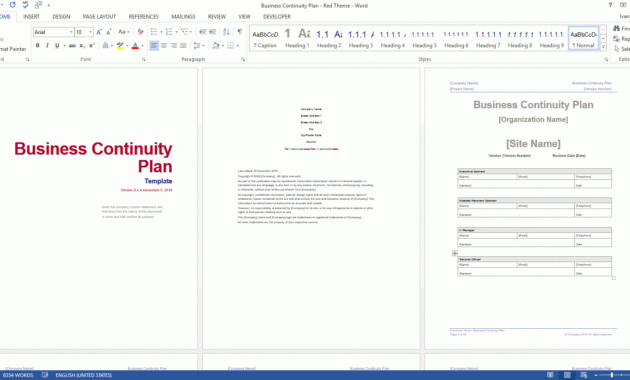Apply Heading 1 style
630x380 pixels.
click(297, 39)
